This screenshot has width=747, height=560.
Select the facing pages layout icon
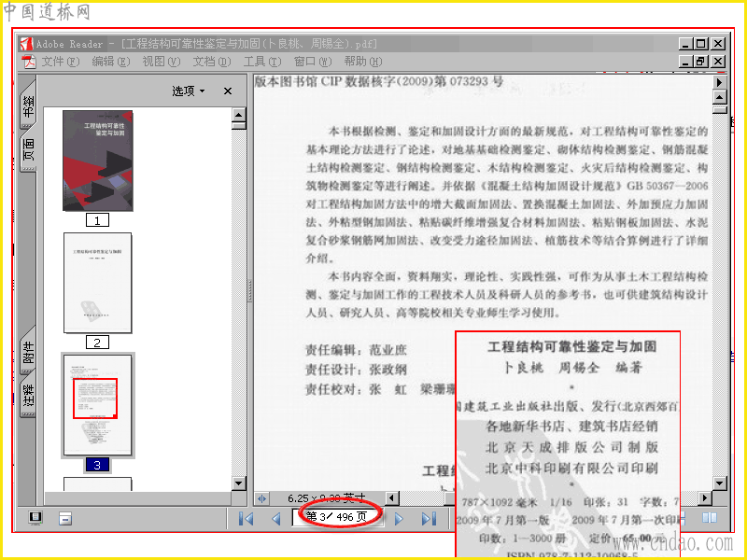click(710, 518)
